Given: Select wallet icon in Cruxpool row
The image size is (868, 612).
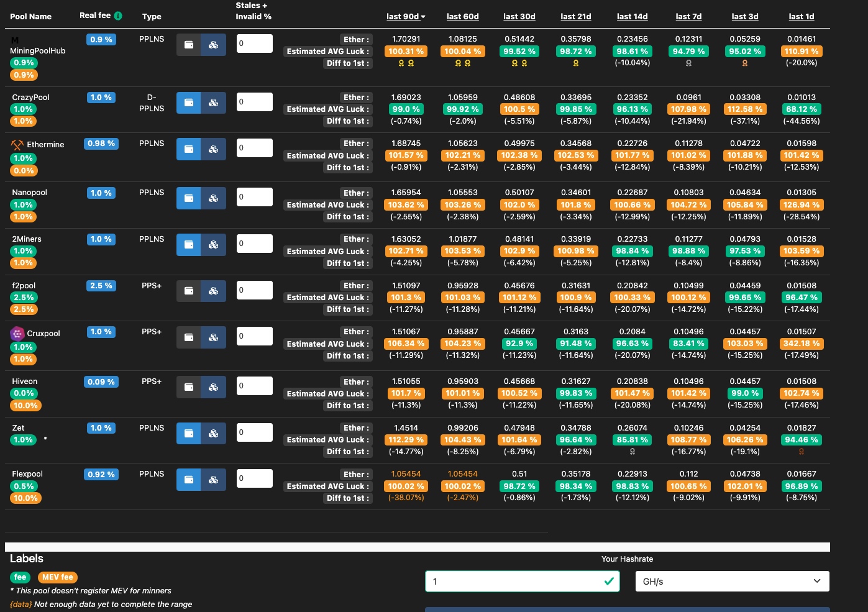Looking at the screenshot, I should pos(189,337).
